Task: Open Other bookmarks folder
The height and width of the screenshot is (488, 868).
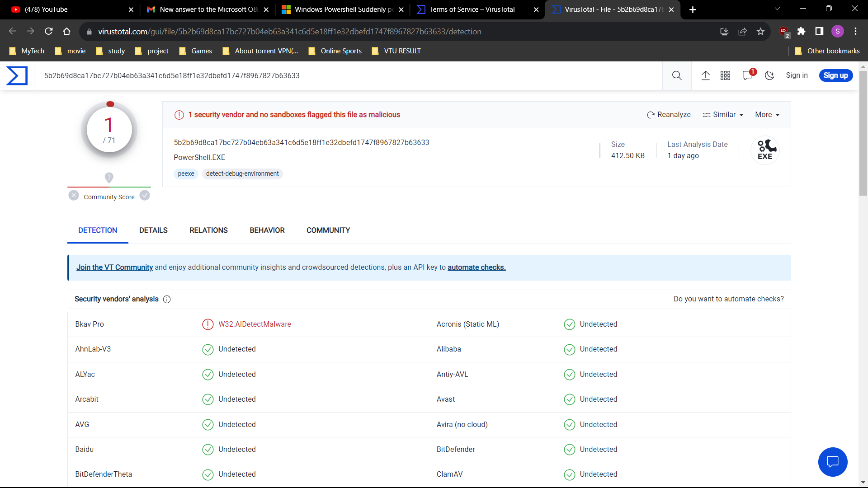Action: [x=827, y=51]
